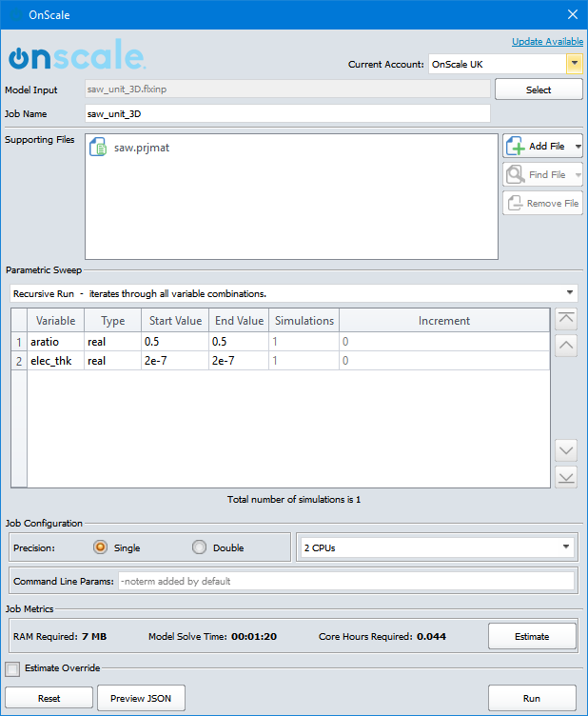Click the Job Name input field
The image size is (588, 716).
coord(288,113)
